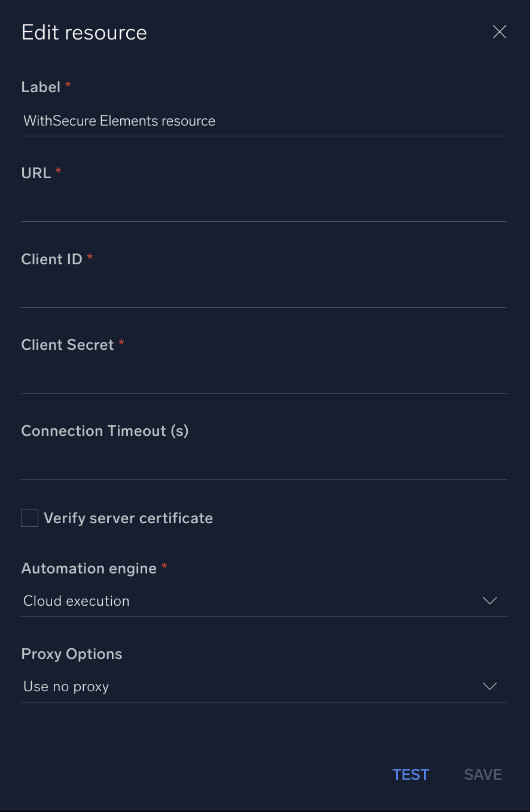Enable the Verify server certificate checkbox
The height and width of the screenshot is (812, 530).
click(x=29, y=518)
